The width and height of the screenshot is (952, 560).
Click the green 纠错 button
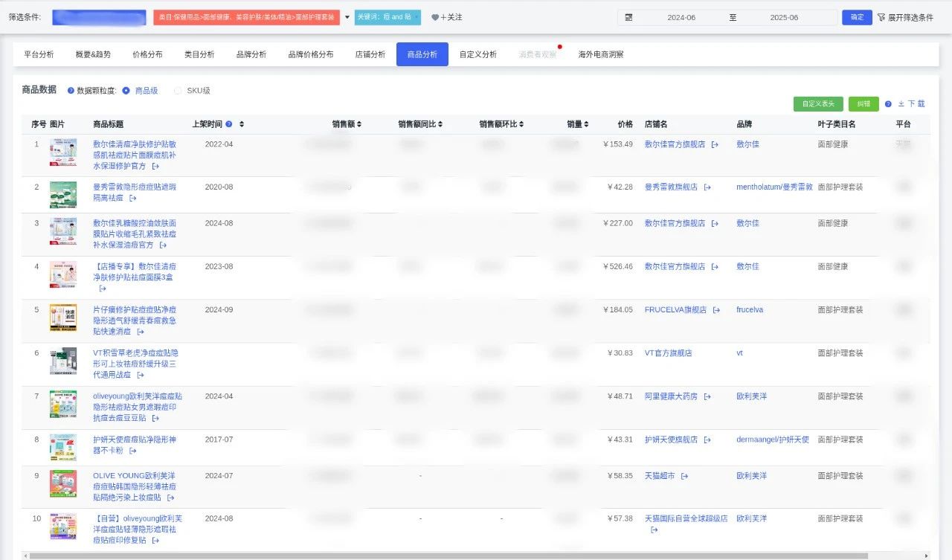[x=863, y=104]
